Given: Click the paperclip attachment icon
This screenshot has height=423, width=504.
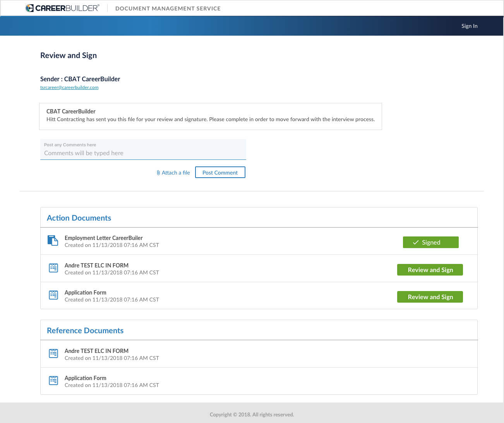Looking at the screenshot, I should pyautogui.click(x=158, y=172).
